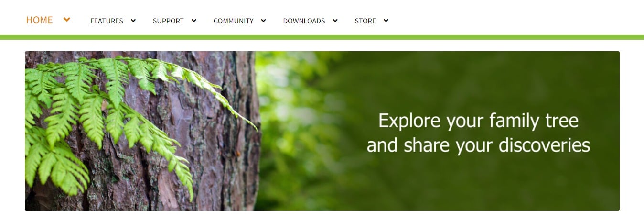Click the chevron icon beside DOWNLOADS
The height and width of the screenshot is (222, 644).
pyautogui.click(x=335, y=21)
